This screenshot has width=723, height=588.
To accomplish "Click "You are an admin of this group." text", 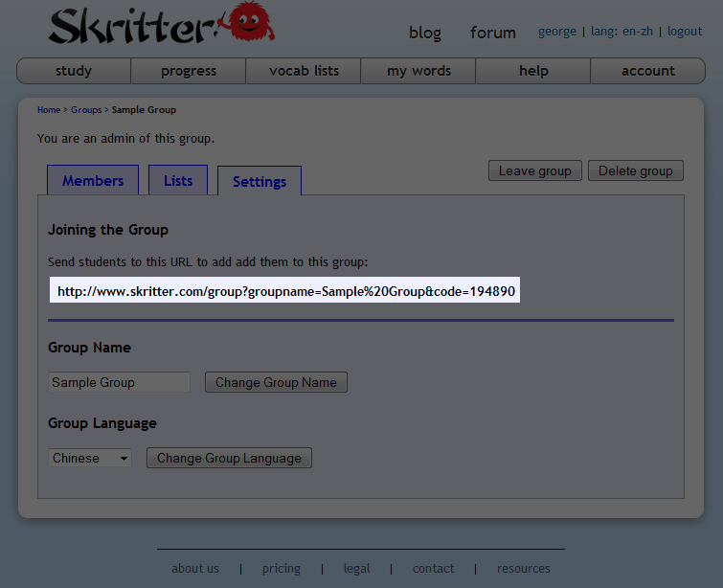I will (x=125, y=138).
